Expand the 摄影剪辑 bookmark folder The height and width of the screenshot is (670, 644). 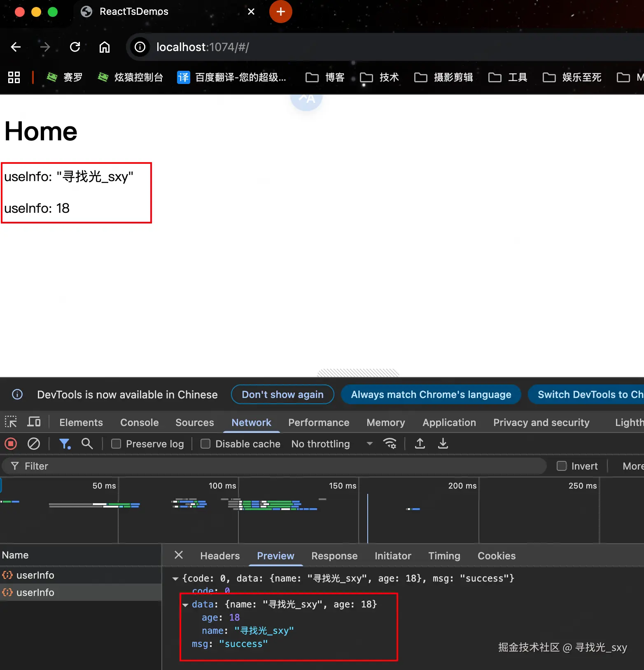pos(443,77)
